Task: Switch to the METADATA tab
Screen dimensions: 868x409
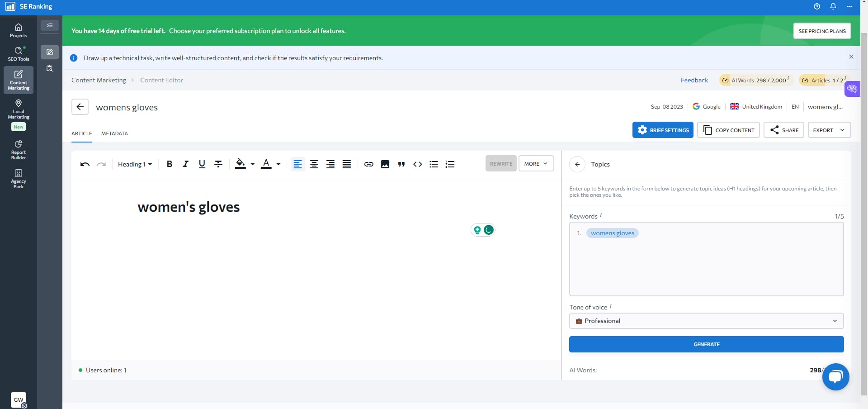Action: pyautogui.click(x=114, y=133)
